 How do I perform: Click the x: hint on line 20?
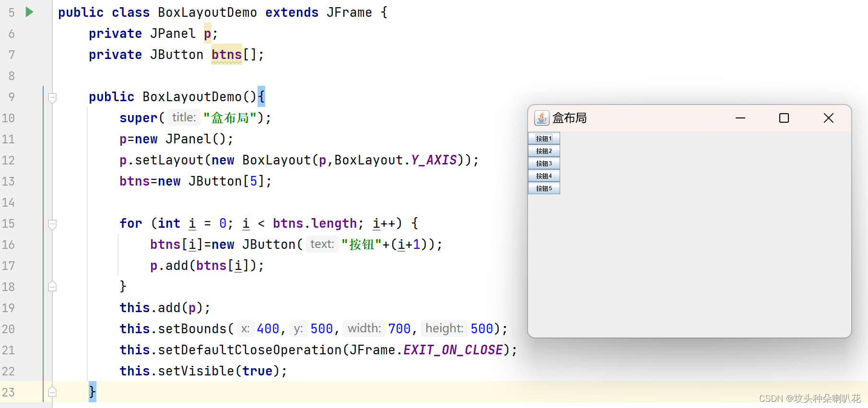pyautogui.click(x=246, y=328)
